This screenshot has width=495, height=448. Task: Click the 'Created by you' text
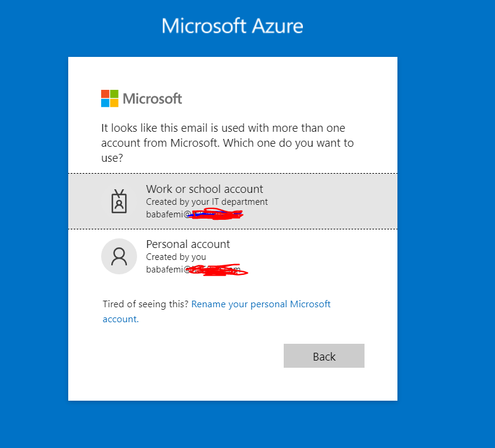(176, 257)
